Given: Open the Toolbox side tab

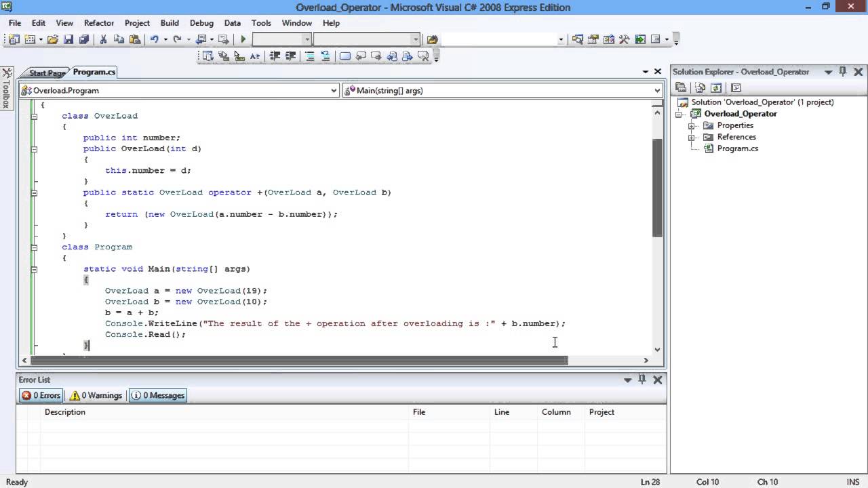Looking at the screenshot, I should pyautogui.click(x=6, y=88).
